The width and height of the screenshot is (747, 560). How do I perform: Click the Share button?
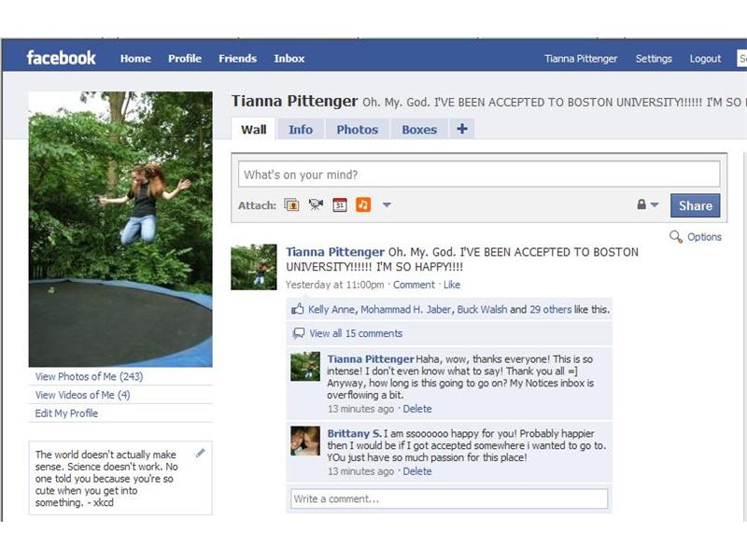tap(695, 205)
